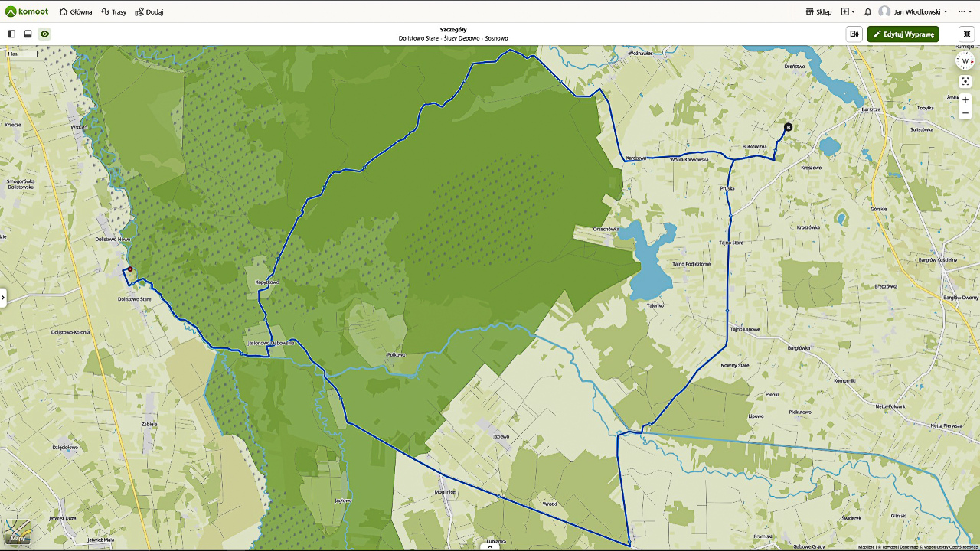Click the Polkowo map label
980x551 pixels.
click(x=396, y=355)
